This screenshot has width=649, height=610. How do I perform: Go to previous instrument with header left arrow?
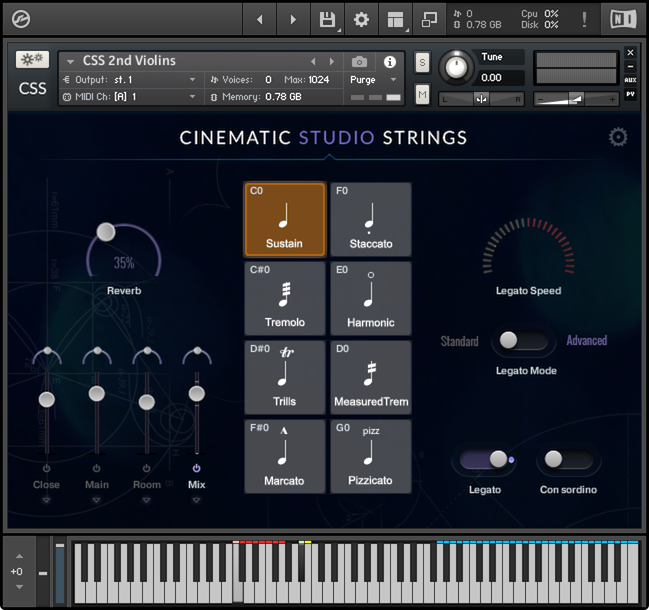260,19
